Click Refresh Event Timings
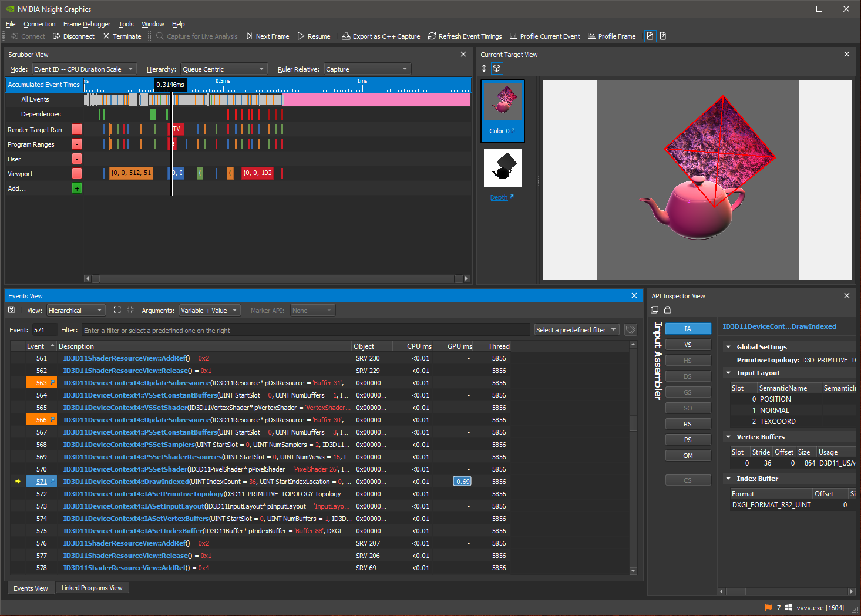This screenshot has height=616, width=861. 465,36
